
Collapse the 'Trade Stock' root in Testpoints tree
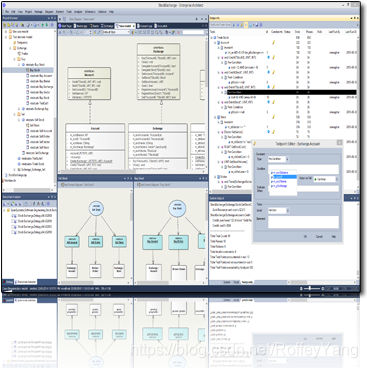pyautogui.click(x=212, y=37)
